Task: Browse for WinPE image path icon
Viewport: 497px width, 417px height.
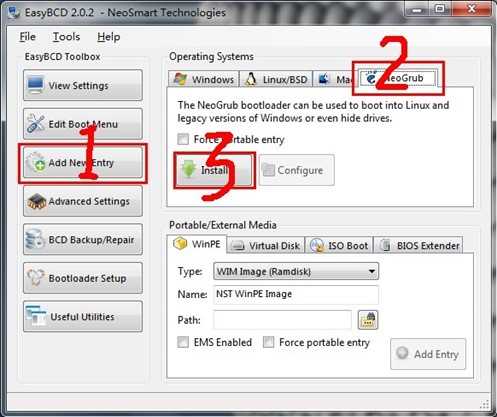Action: tap(368, 320)
